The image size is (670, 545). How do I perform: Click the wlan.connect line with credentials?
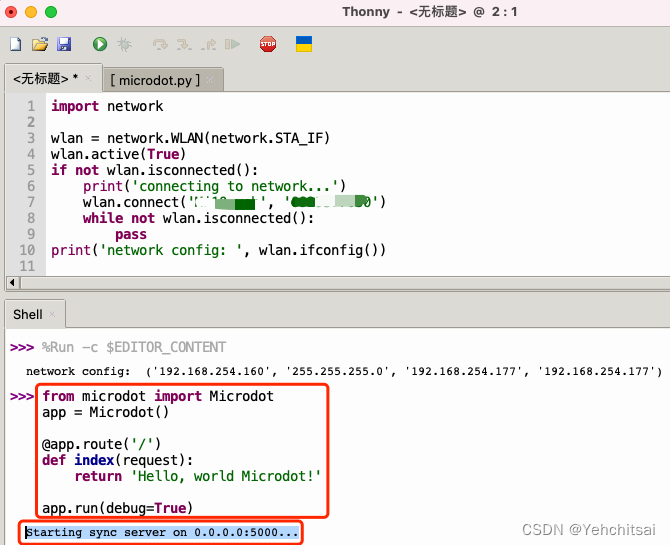pyautogui.click(x=234, y=202)
